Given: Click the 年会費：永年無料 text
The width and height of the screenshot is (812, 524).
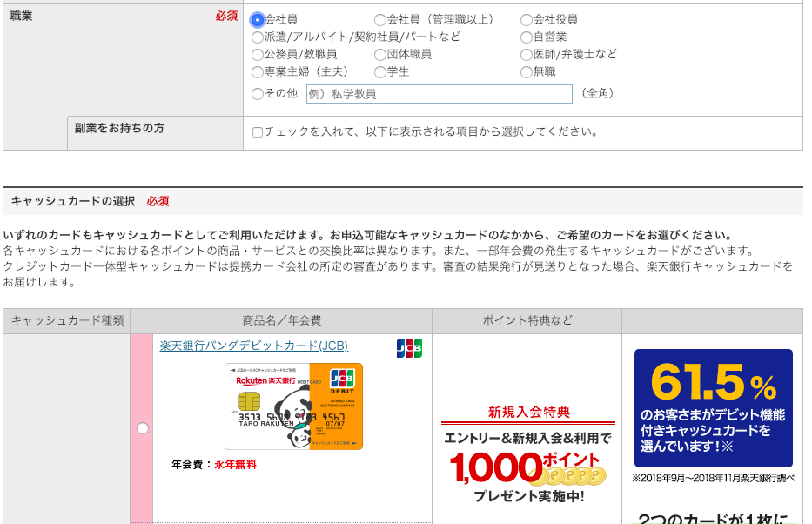Looking at the screenshot, I should (x=214, y=465).
